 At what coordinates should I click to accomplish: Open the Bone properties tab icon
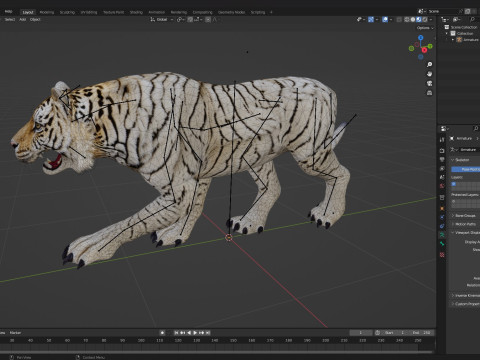coord(442,244)
